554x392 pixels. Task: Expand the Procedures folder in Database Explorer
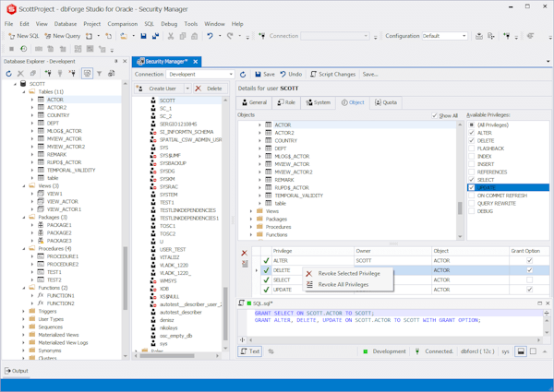pos(22,248)
